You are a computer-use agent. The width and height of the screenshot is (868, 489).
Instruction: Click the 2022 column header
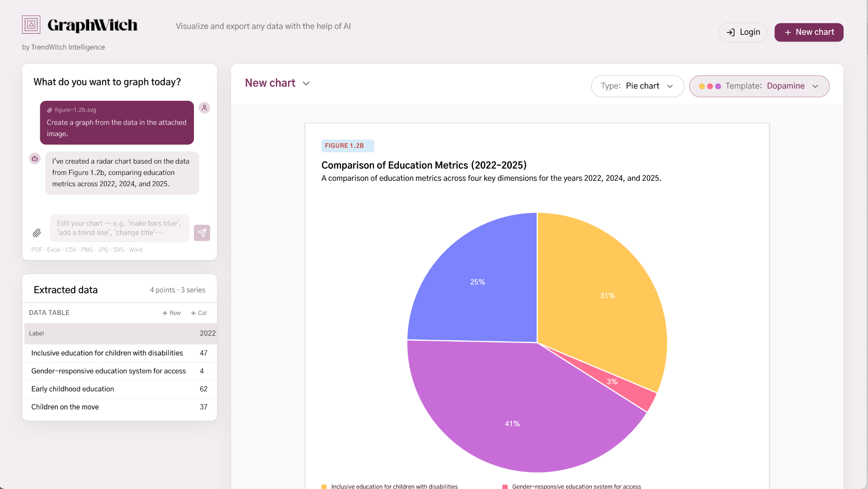click(208, 333)
